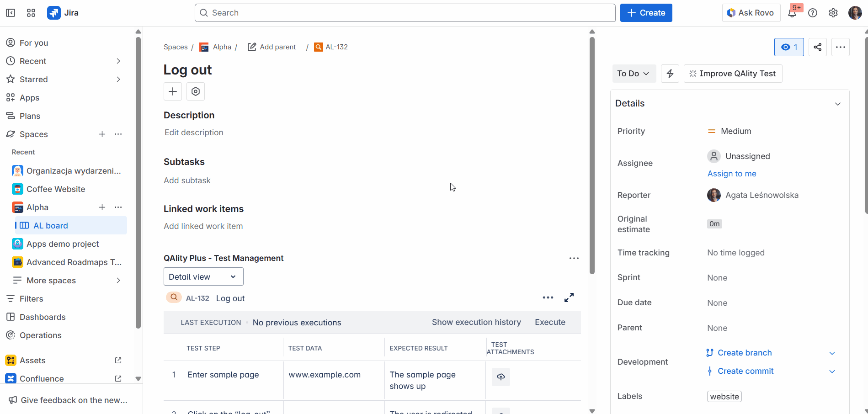Viewport: 868px width, 414px height.
Task: Expand the test case to full screen
Action: (569, 297)
